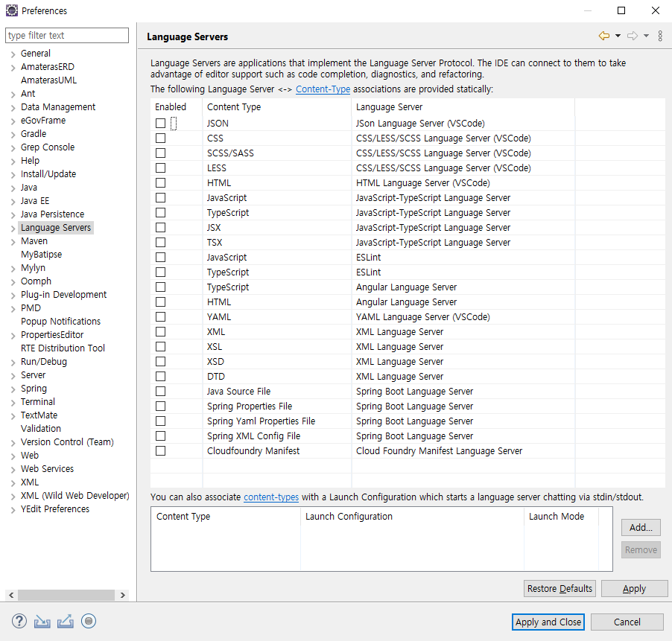Select AmaterasUML in the tree
Image resolution: width=672 pixels, height=641 pixels.
49,80
